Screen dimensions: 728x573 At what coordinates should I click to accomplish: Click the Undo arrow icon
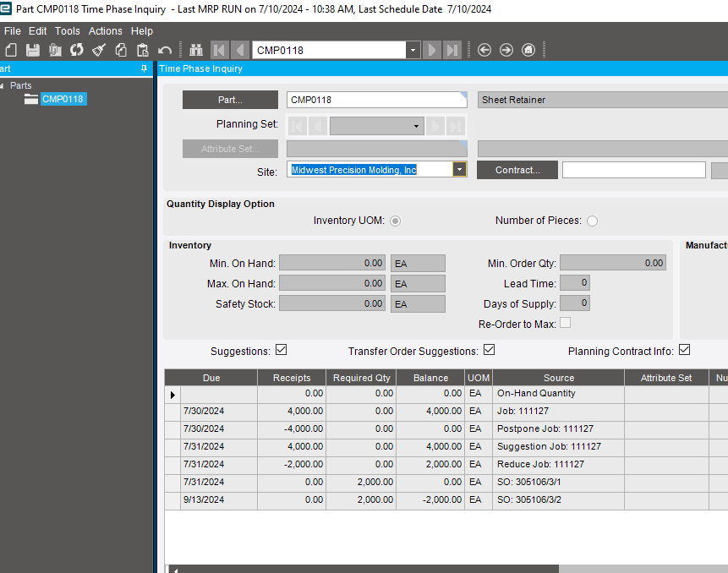(x=166, y=50)
